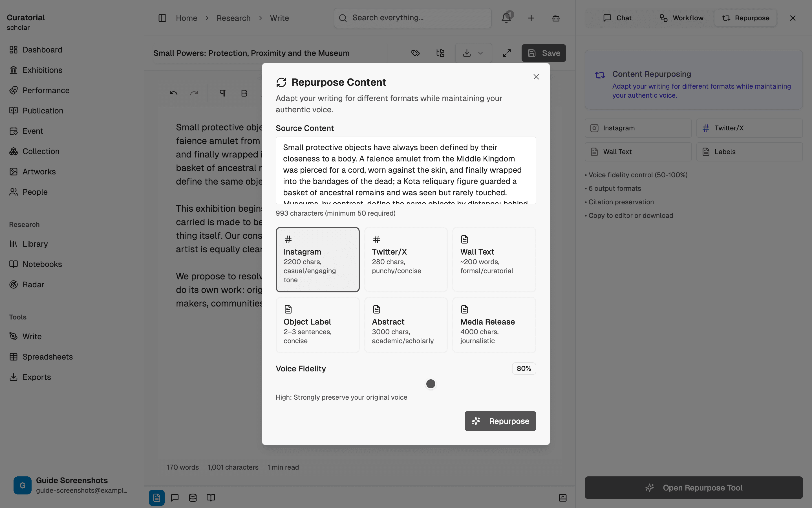Expand editor to fullscreen
The height and width of the screenshot is (508, 812).
point(507,53)
